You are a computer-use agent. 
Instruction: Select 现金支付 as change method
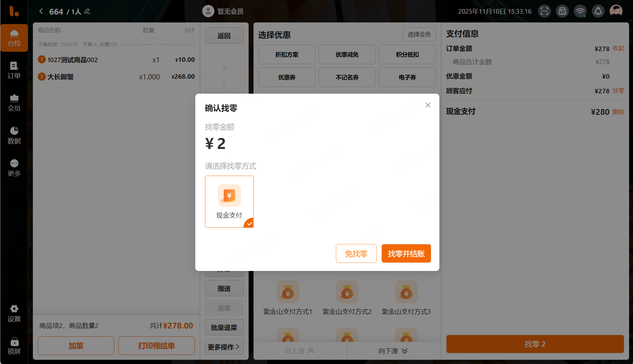(x=229, y=201)
